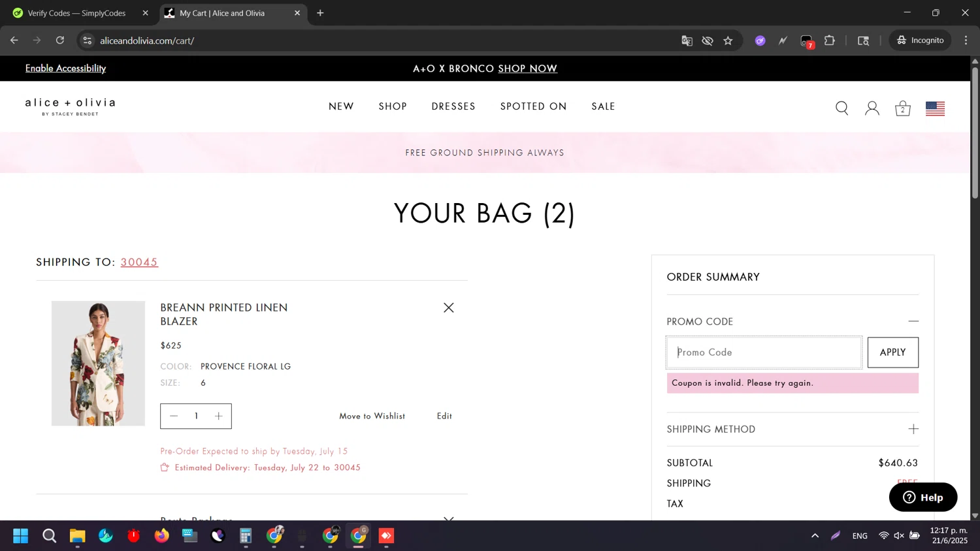Remove Breann Printed Linen Blazer with X
This screenshot has width=980, height=551.
click(x=448, y=307)
